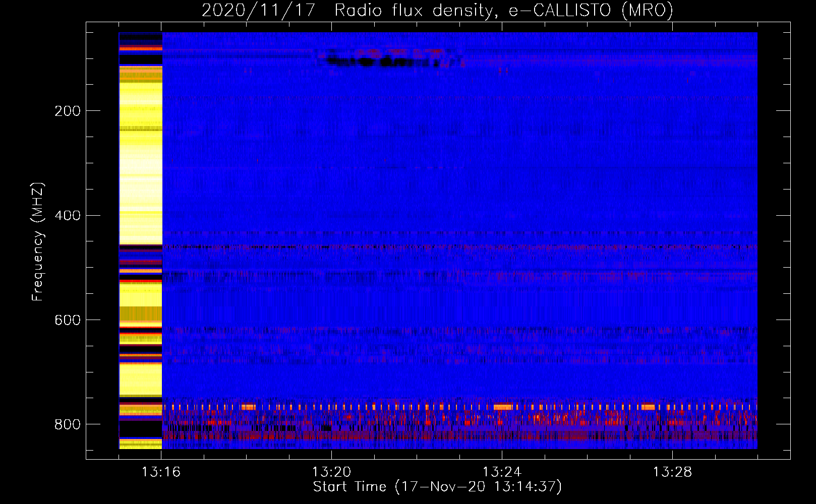Click the 13:28 time tick label

(672, 472)
